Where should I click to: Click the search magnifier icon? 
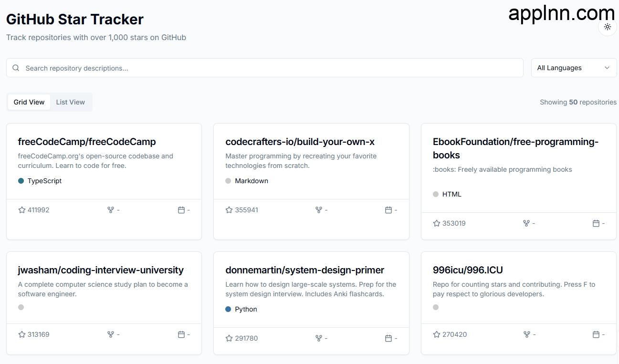click(16, 68)
